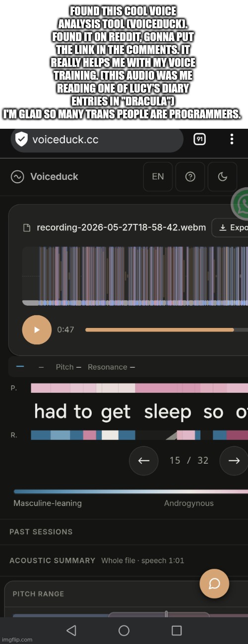Go to the next segment with right arrow

pos(234,461)
